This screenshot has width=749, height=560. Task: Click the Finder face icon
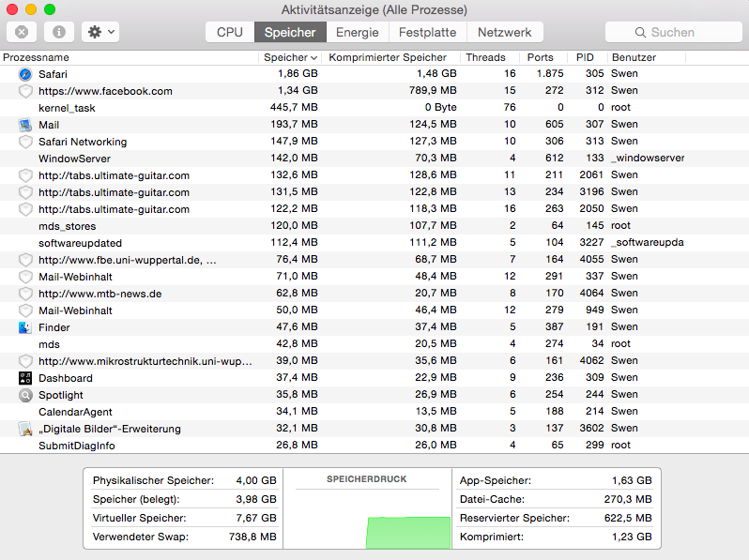coord(25,327)
